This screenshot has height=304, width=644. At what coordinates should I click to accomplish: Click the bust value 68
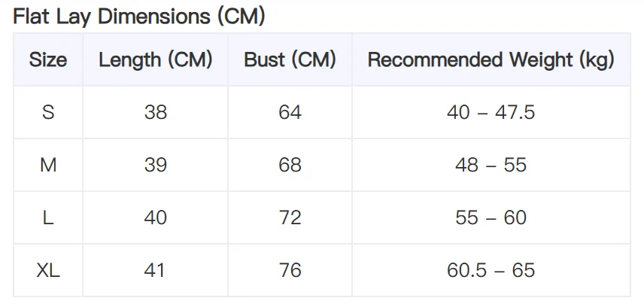[290, 165]
